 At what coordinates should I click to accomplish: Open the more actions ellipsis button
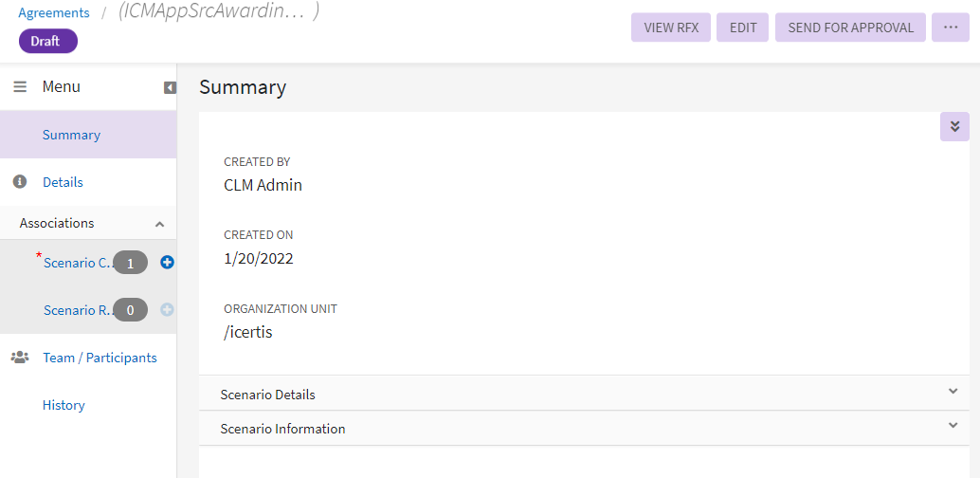[951, 28]
